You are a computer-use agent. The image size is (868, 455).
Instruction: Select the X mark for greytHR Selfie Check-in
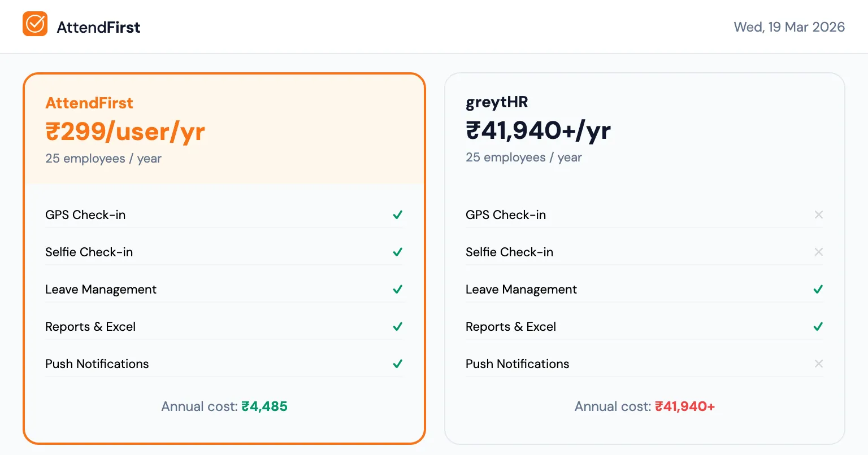coord(818,252)
